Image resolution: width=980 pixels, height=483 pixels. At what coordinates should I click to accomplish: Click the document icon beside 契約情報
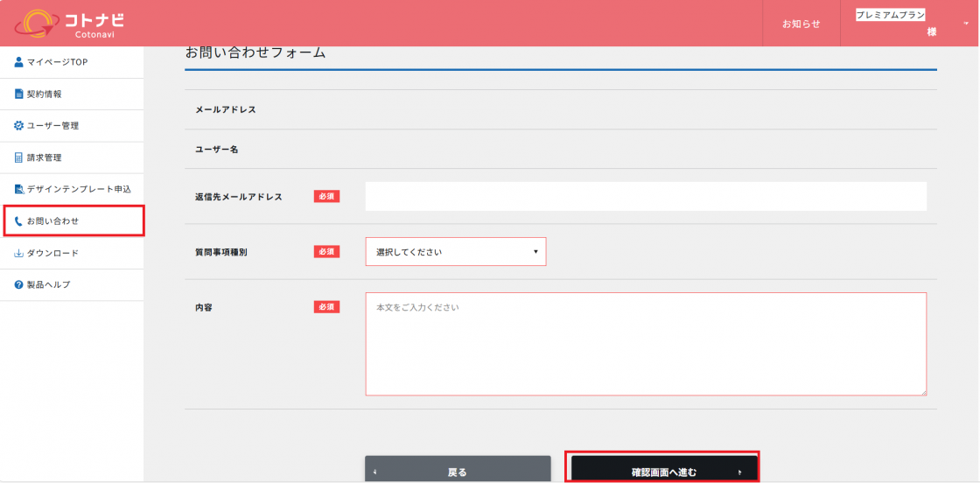coord(18,94)
